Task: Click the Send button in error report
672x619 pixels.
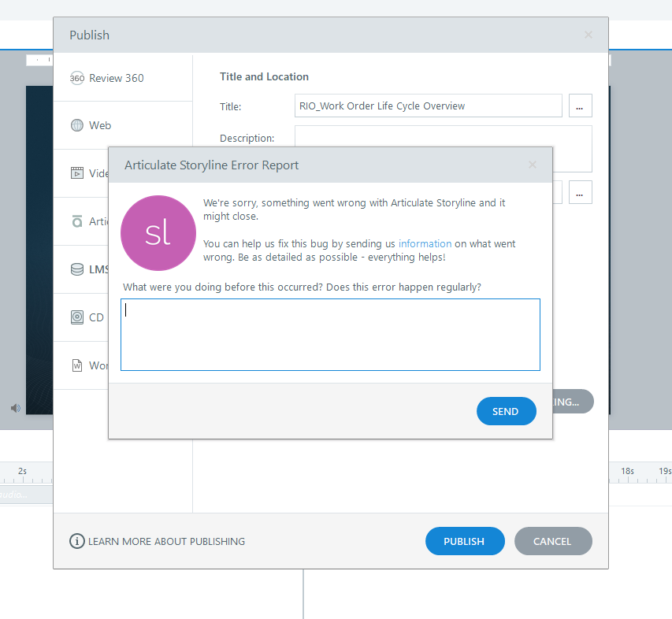Action: pos(506,411)
